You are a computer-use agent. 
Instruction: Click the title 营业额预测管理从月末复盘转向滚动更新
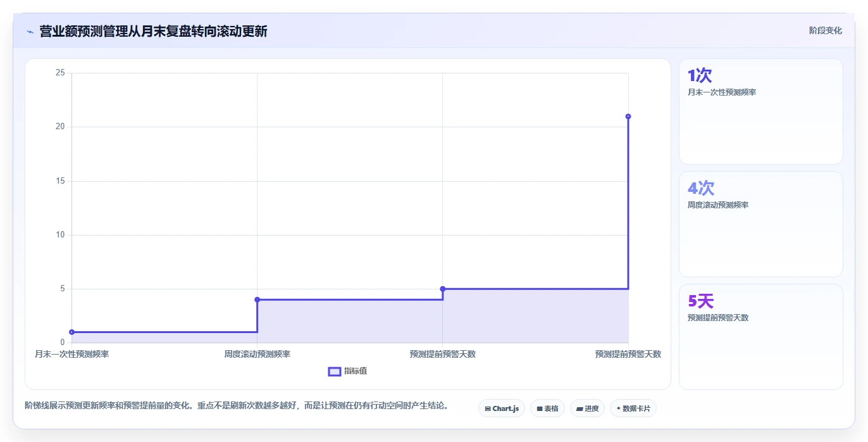click(153, 31)
